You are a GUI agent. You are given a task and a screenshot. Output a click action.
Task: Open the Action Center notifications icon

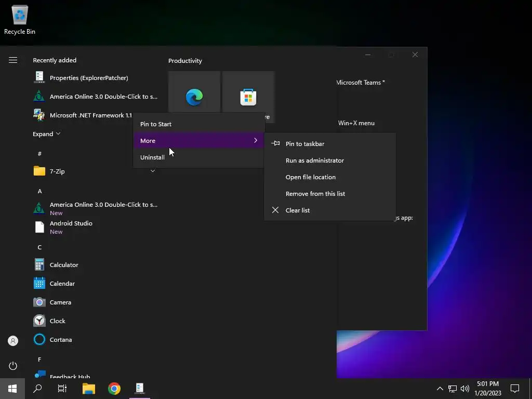coord(515,389)
